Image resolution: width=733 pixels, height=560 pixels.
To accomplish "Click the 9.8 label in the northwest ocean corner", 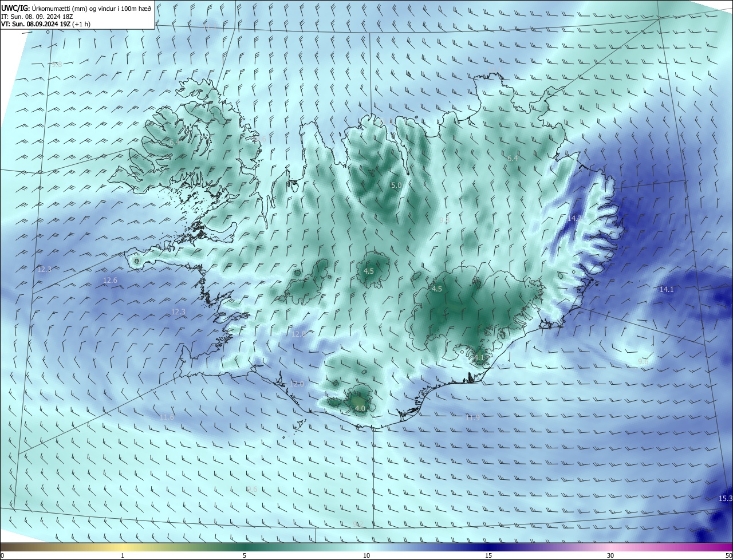I will click(x=56, y=65).
